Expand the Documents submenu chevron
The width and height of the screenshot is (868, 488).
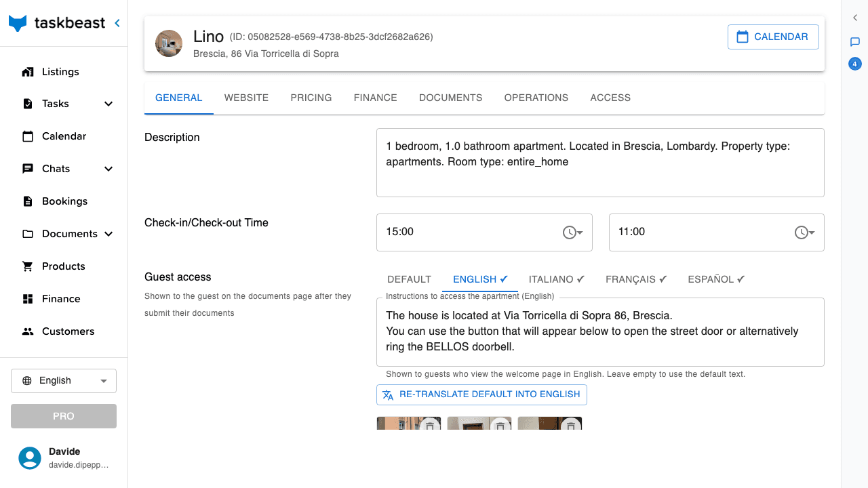(x=108, y=234)
